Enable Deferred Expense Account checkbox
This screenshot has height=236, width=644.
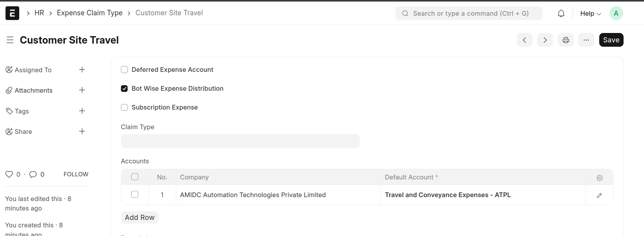[x=124, y=70]
